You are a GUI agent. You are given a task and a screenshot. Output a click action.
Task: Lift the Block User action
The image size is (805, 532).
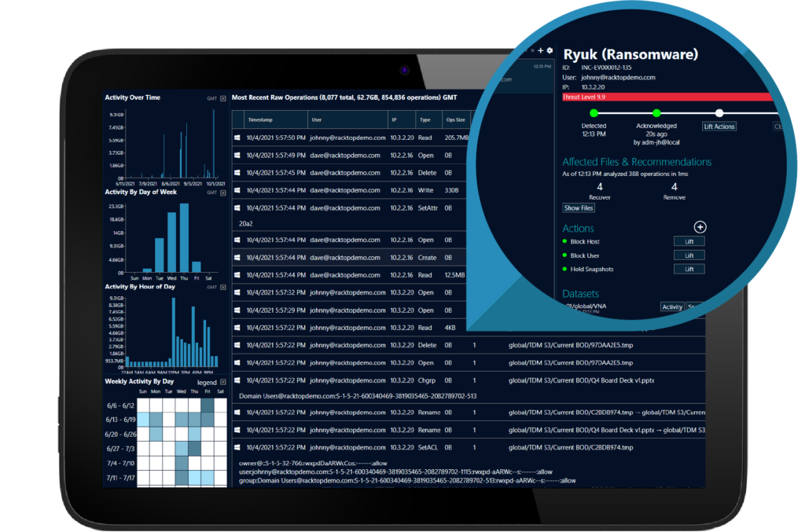pos(689,255)
